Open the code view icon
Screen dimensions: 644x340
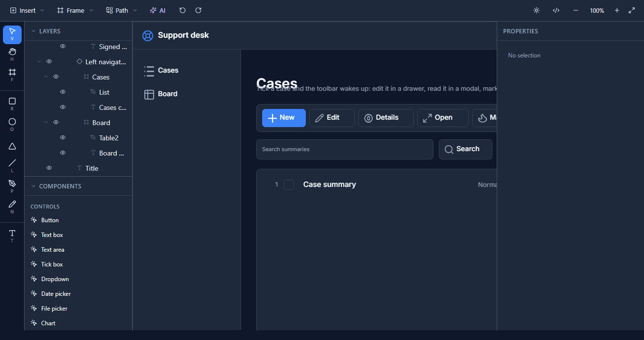(x=556, y=10)
